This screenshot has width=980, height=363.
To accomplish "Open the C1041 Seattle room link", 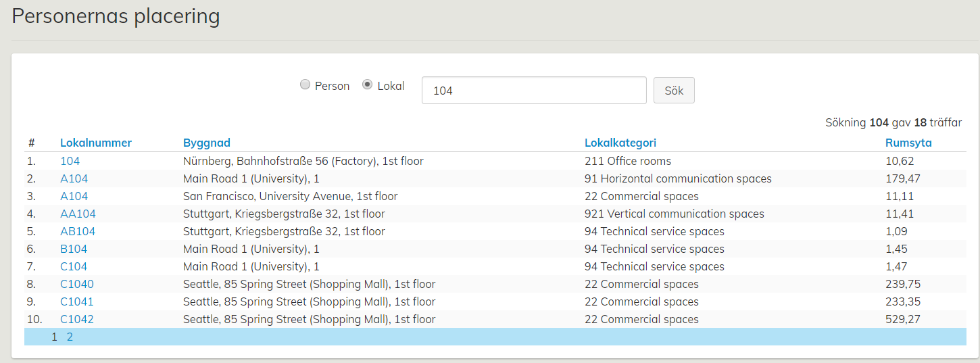I will tap(77, 302).
